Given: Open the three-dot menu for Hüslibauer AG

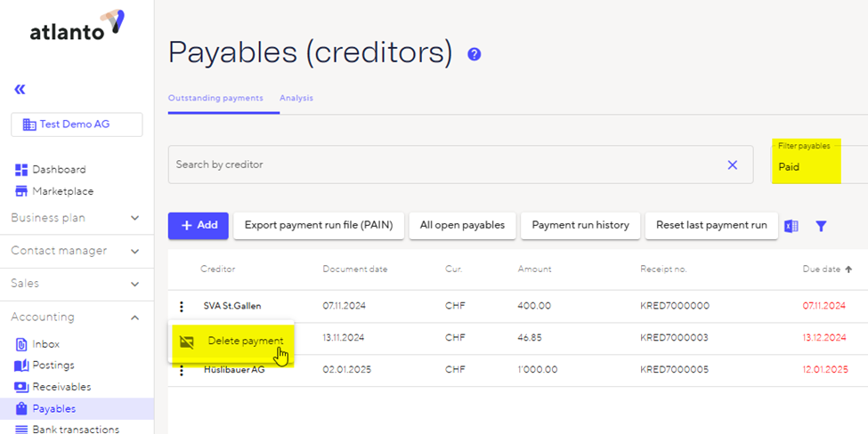Looking at the screenshot, I should point(182,370).
